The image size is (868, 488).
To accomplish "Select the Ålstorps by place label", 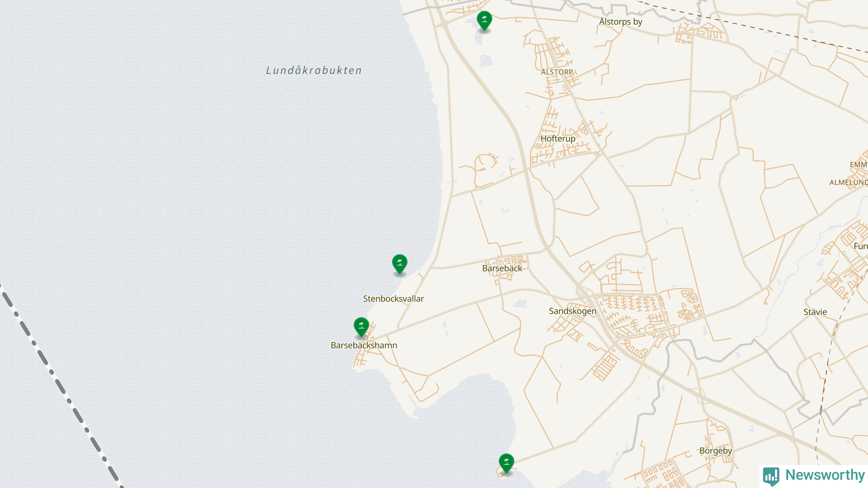I will click(620, 22).
